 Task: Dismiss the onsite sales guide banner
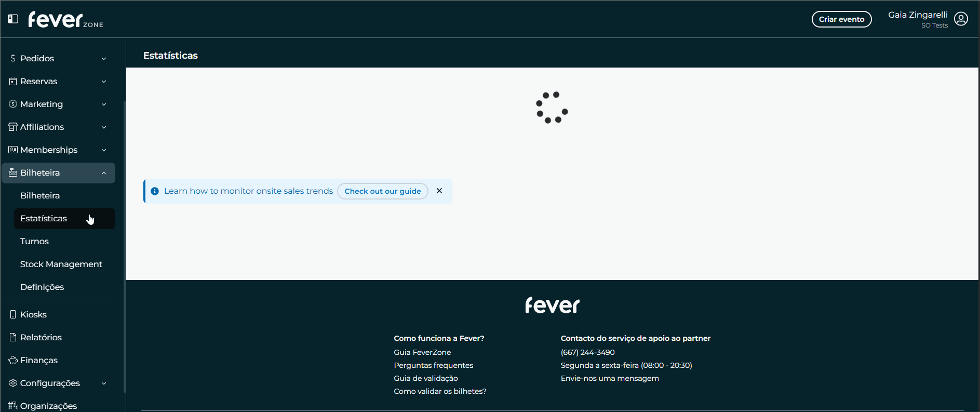click(439, 191)
